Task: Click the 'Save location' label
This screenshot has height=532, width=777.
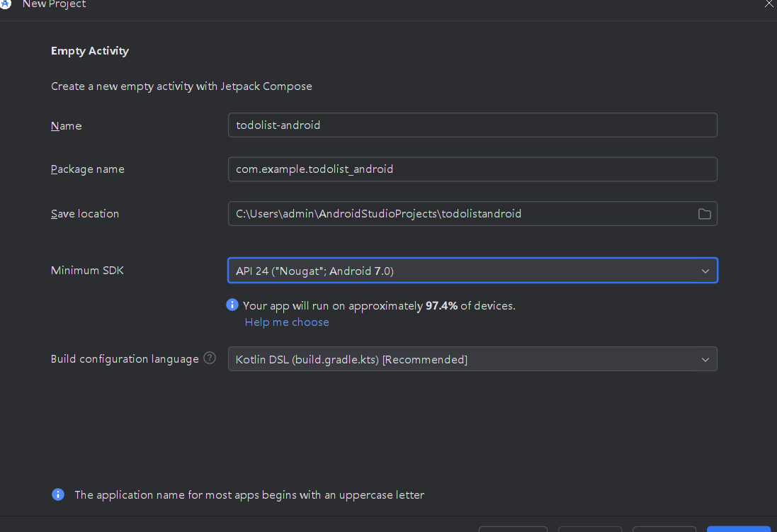Action: pyautogui.click(x=85, y=214)
